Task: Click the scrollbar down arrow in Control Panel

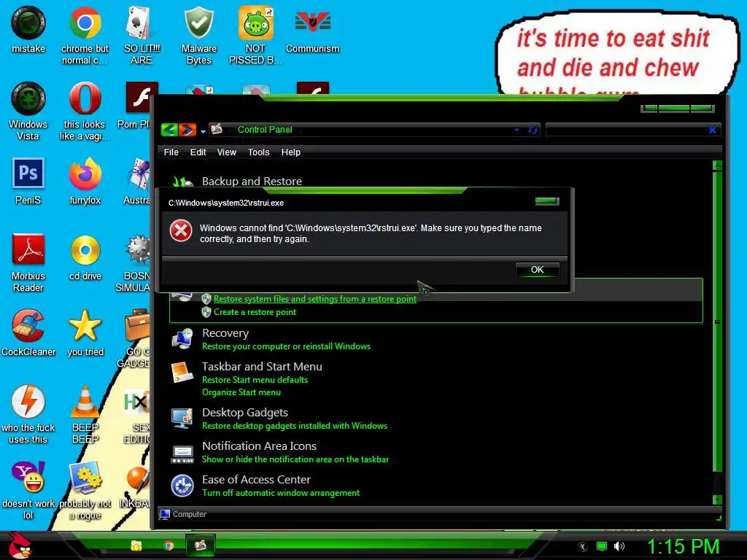Action: tap(717, 499)
